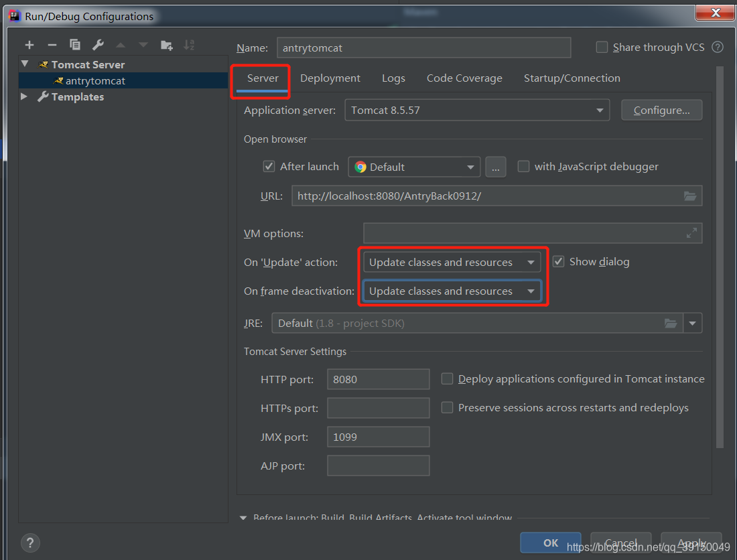The height and width of the screenshot is (560, 737).
Task: Copy the configuration using duplicate icon
Action: coord(75,45)
